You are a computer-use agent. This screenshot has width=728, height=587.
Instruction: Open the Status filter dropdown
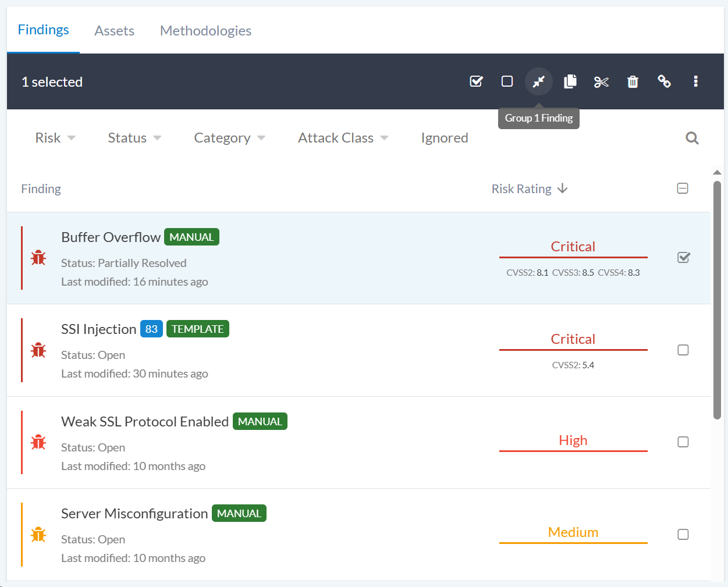click(x=134, y=138)
